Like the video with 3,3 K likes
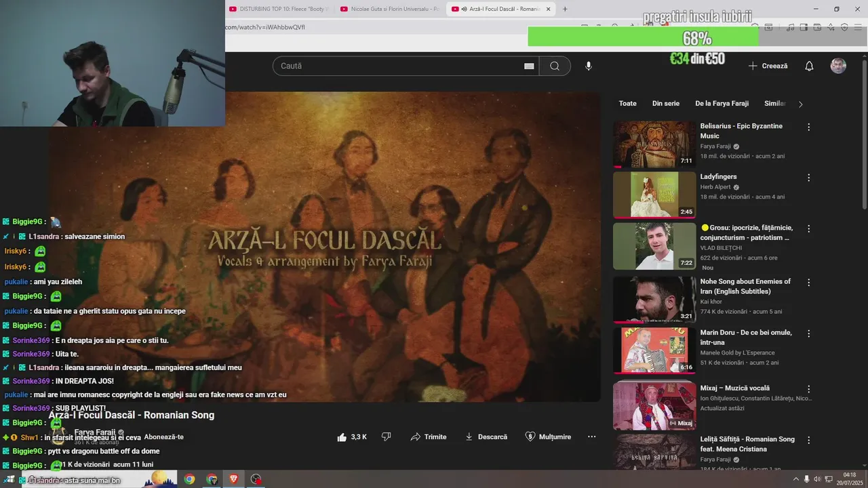Viewport: 868px width, 488px height. [352, 437]
